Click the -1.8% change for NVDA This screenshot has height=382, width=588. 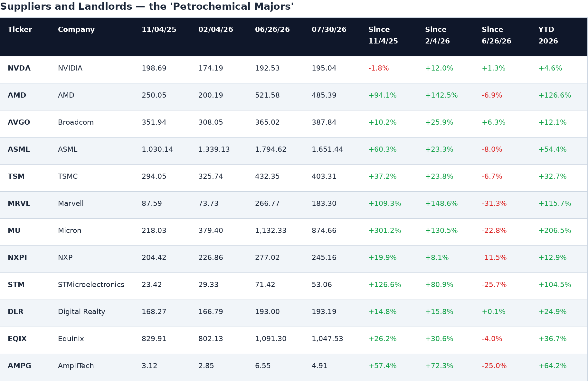tap(379, 68)
